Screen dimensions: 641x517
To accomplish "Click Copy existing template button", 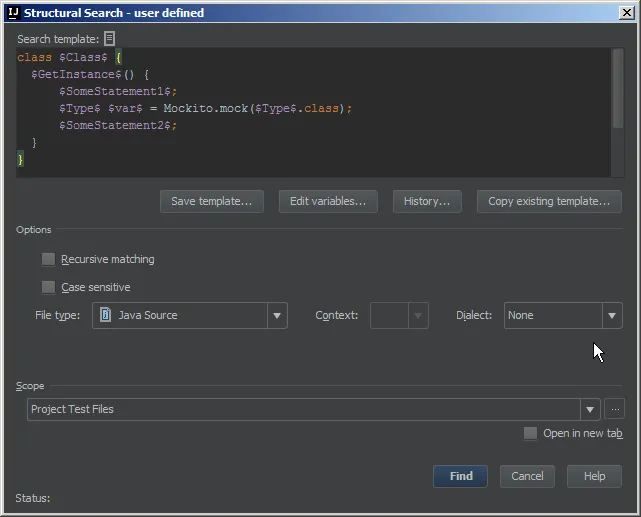I will coord(549,201).
